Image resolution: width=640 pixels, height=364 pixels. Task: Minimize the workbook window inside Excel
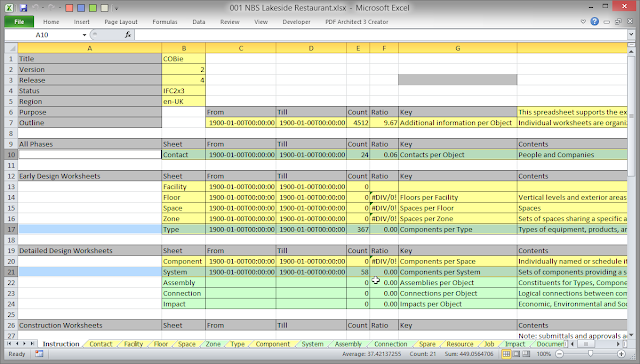coord(607,22)
